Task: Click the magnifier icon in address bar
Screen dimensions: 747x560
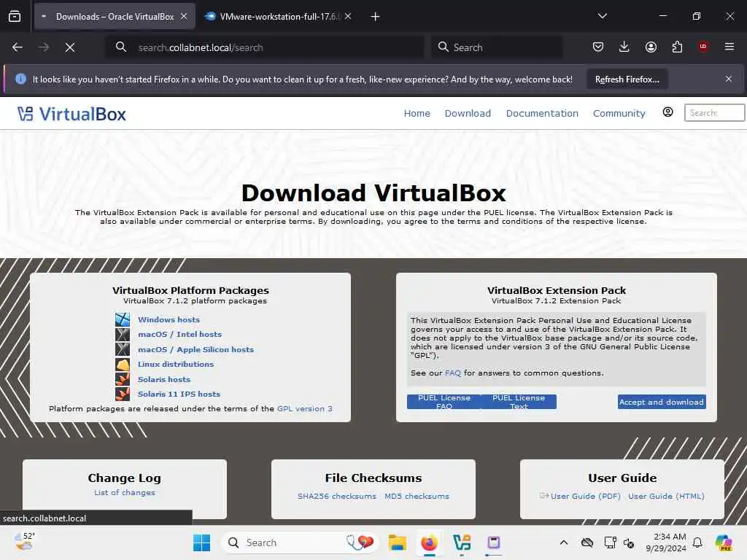Action: click(x=121, y=47)
